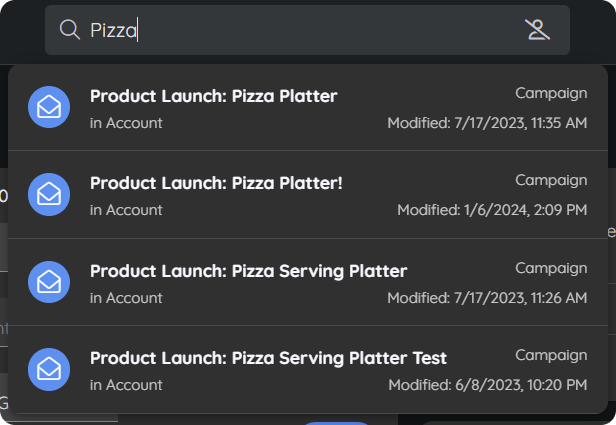This screenshot has width=616, height=425.
Task: Click the envelope icon for Pizza Platter campaign
Action: pyautogui.click(x=49, y=107)
